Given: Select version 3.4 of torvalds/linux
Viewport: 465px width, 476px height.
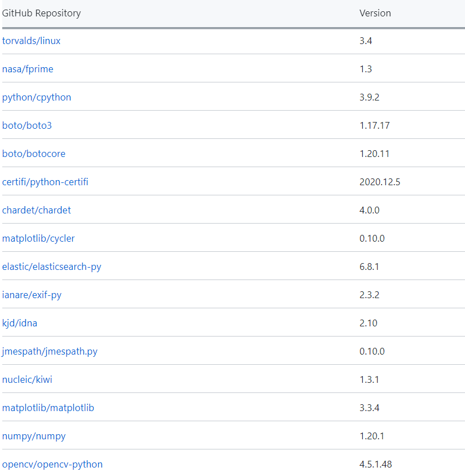Looking at the screenshot, I should point(366,41).
